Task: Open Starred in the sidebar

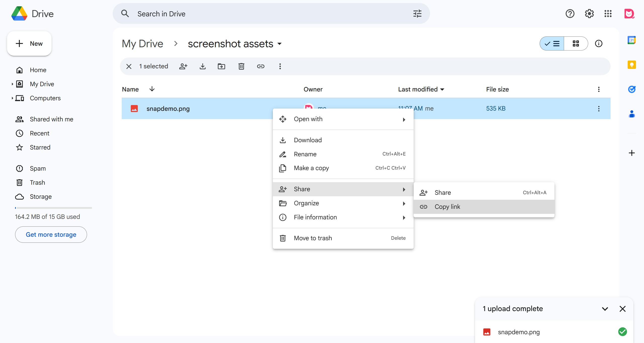Action: coord(40,147)
